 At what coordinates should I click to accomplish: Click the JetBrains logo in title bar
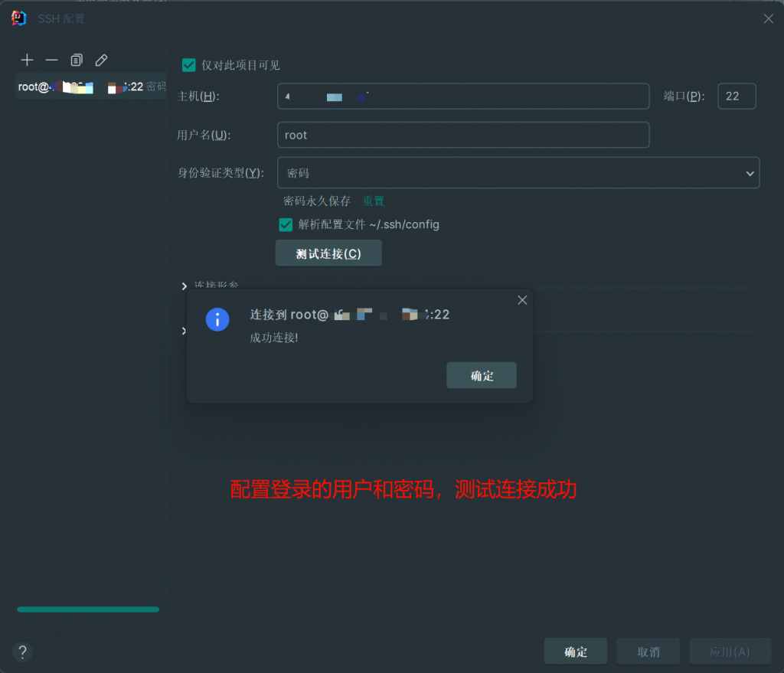pyautogui.click(x=19, y=18)
